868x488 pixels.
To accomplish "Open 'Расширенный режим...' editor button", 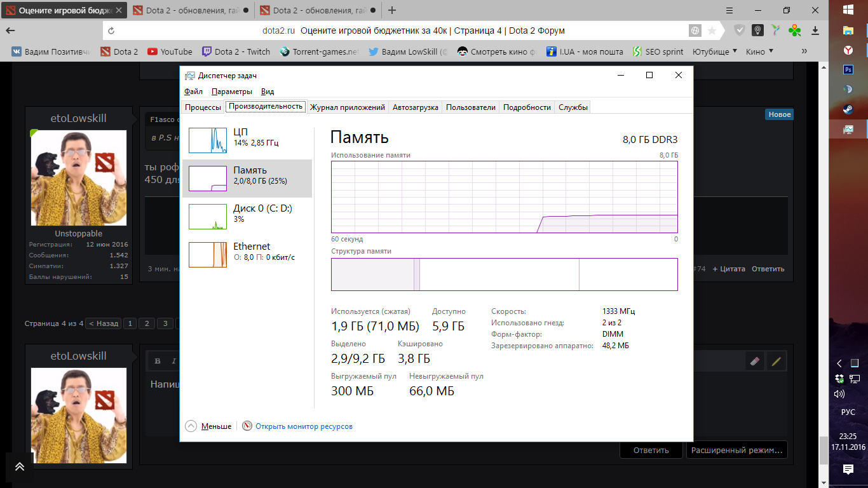I will [x=737, y=450].
